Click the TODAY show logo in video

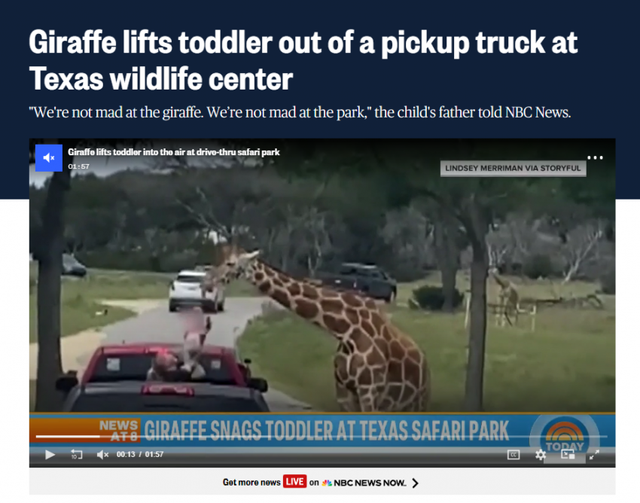[564, 437]
